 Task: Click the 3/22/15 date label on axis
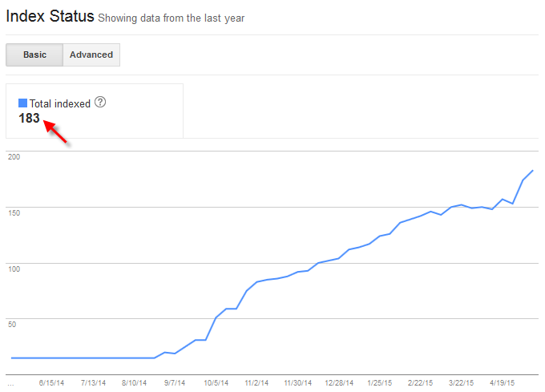[462, 383]
